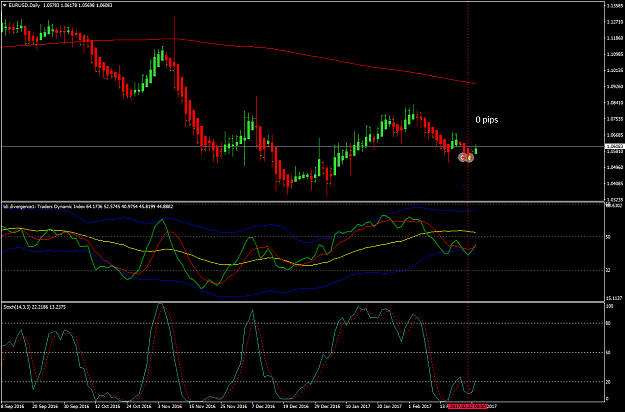625x412 pixels.
Task: Click the dropdown arrow beside EURUSD,Daily
Action: 5,5
